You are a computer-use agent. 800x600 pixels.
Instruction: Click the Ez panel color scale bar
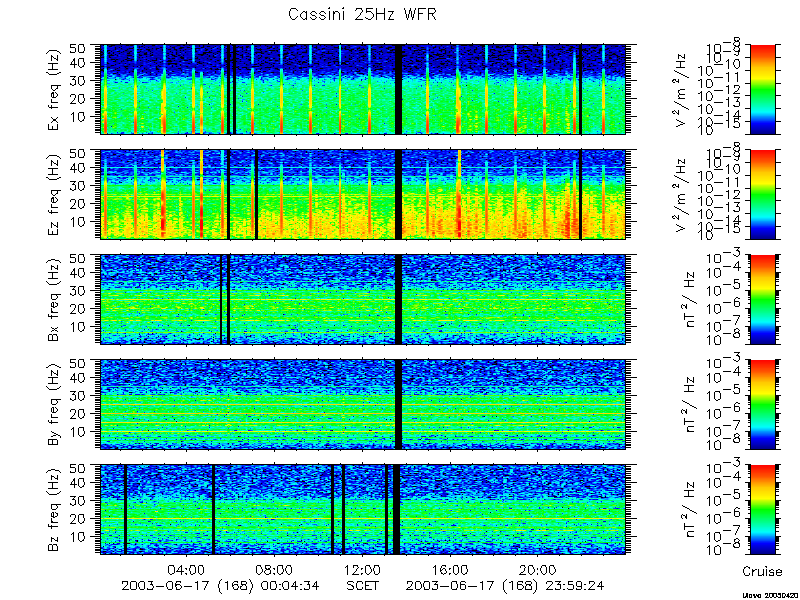762,194
